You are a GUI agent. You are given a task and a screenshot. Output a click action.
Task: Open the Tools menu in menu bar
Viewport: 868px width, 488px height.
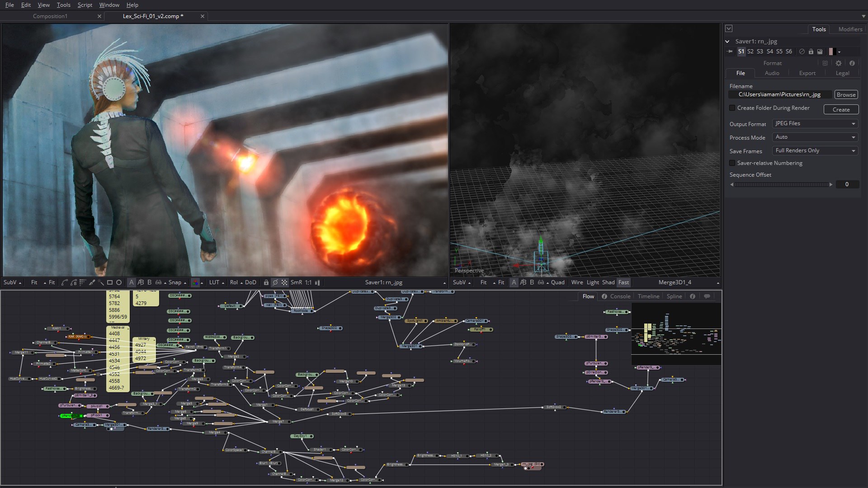63,5
